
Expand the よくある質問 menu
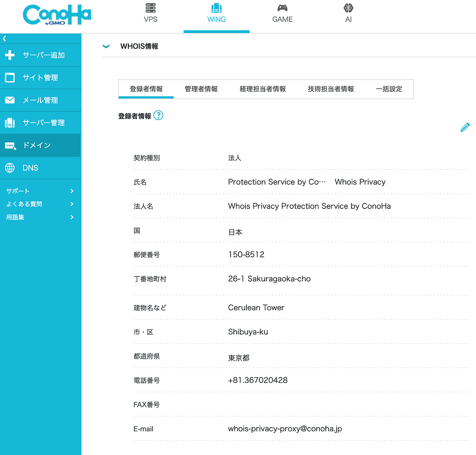click(x=40, y=204)
